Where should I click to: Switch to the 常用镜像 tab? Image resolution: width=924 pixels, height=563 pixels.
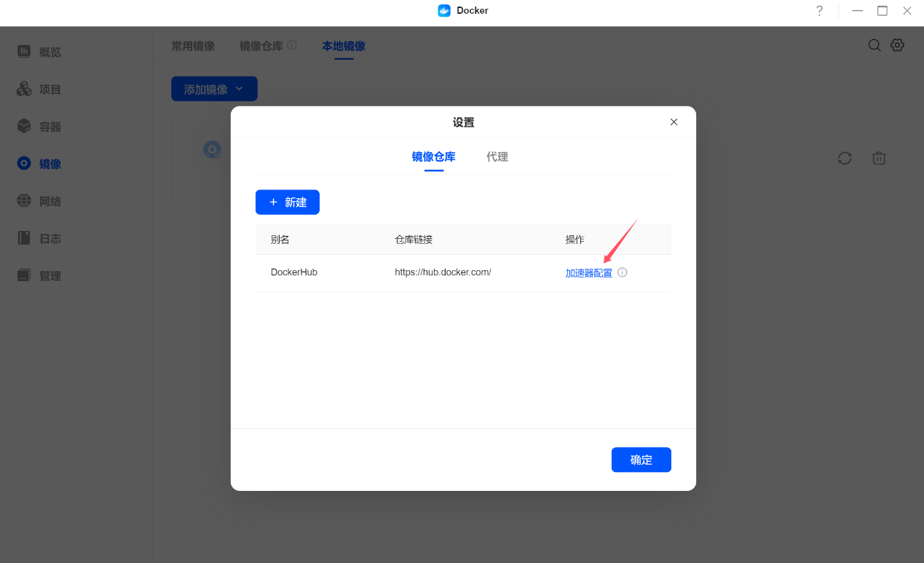click(193, 46)
